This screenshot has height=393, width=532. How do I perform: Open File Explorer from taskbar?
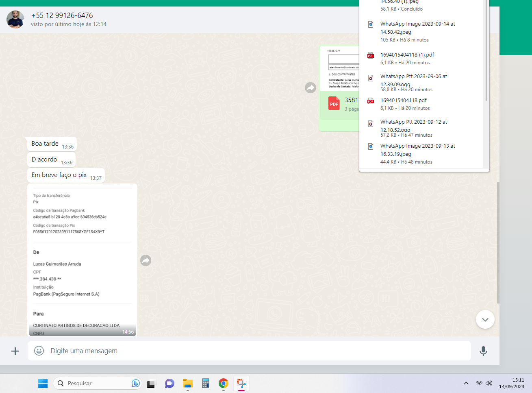[187, 383]
